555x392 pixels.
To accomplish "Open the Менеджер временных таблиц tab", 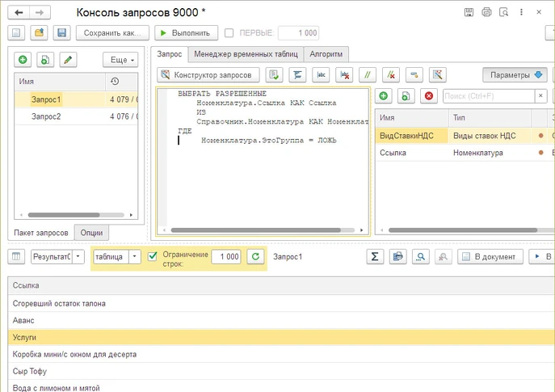I will [246, 54].
